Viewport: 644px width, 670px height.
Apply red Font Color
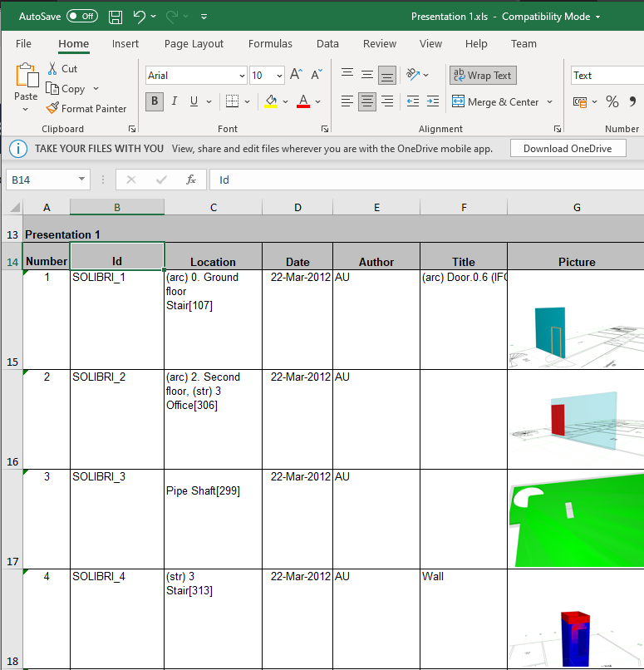(x=303, y=101)
